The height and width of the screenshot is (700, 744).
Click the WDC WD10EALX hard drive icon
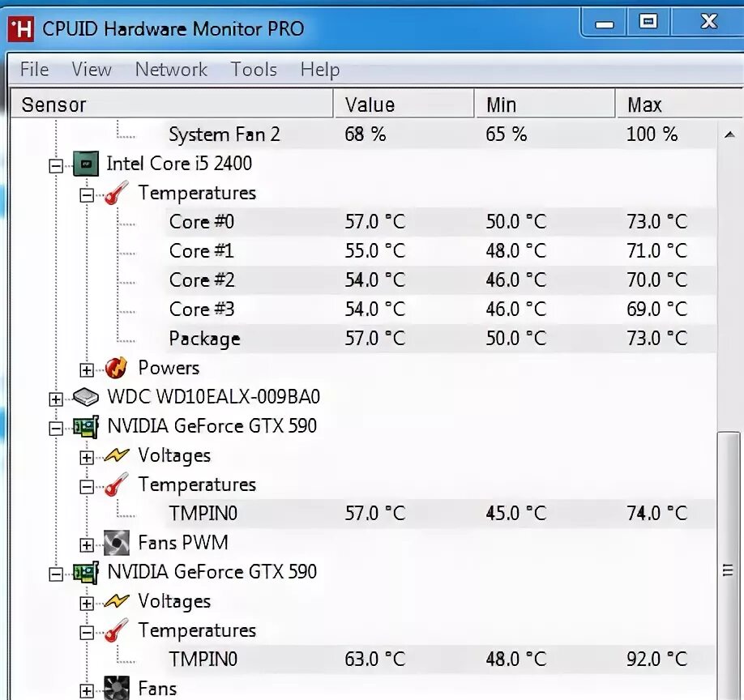(86, 397)
